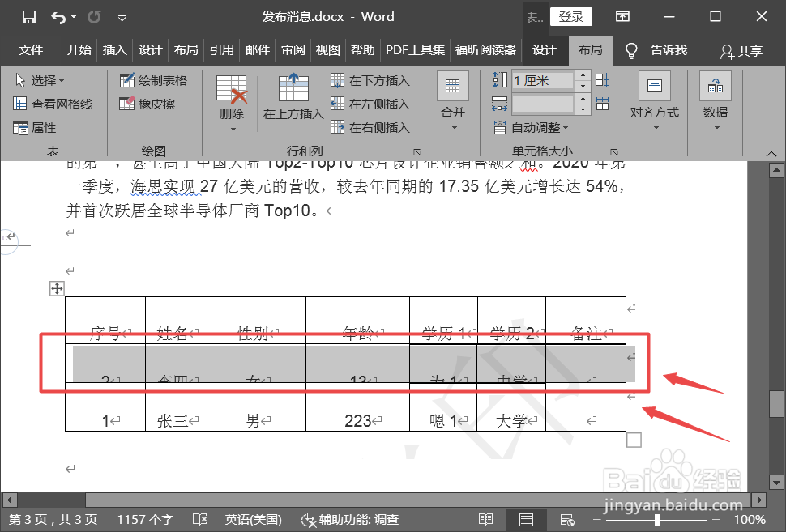Click the word count showing 1157 个字
786x532 pixels.
(144, 519)
